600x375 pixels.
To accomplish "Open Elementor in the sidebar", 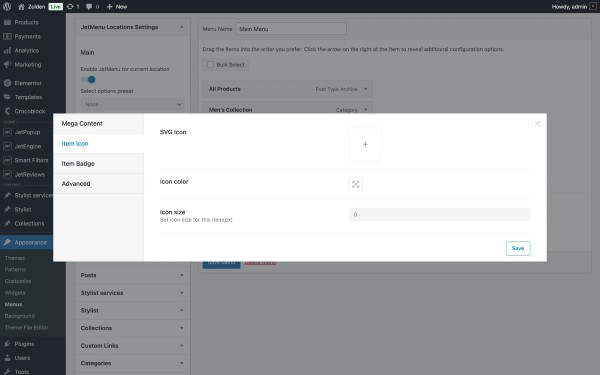I will click(28, 83).
